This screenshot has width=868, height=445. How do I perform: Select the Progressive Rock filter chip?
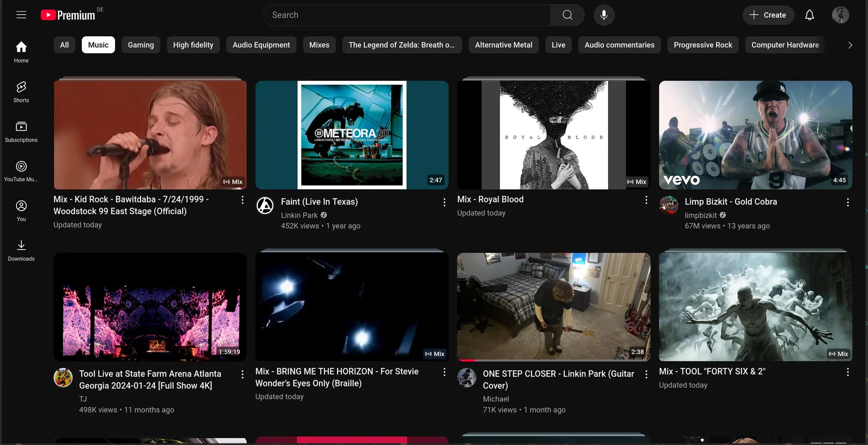pos(703,45)
